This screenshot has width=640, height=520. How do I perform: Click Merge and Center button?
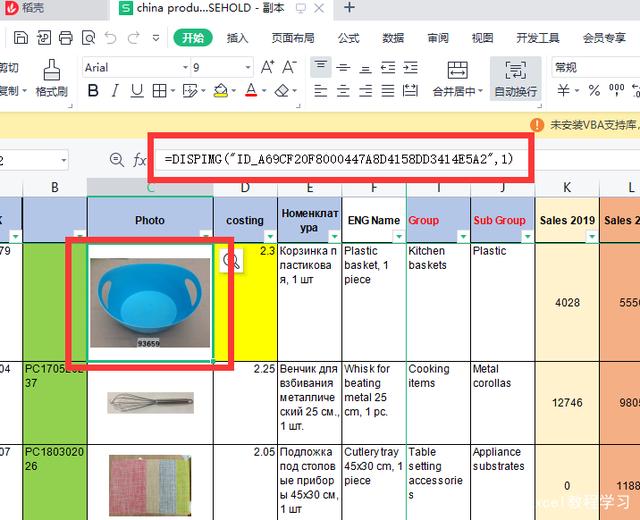point(457,79)
